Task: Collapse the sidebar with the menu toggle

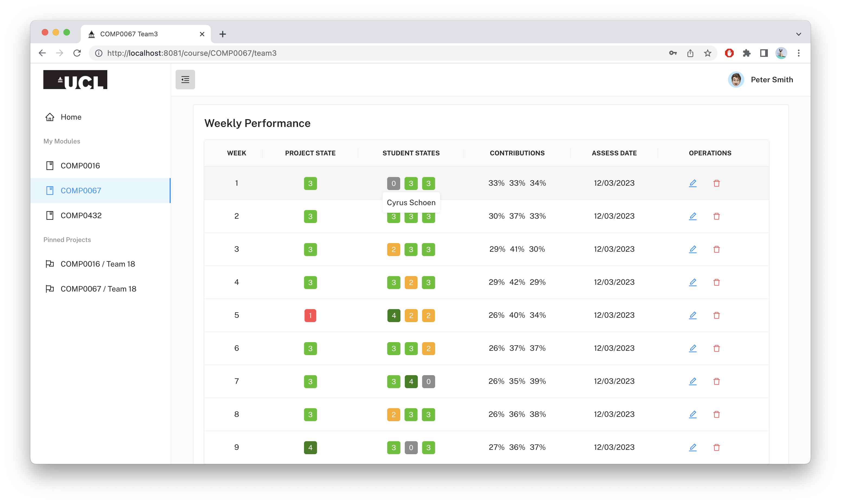Action: pyautogui.click(x=185, y=80)
